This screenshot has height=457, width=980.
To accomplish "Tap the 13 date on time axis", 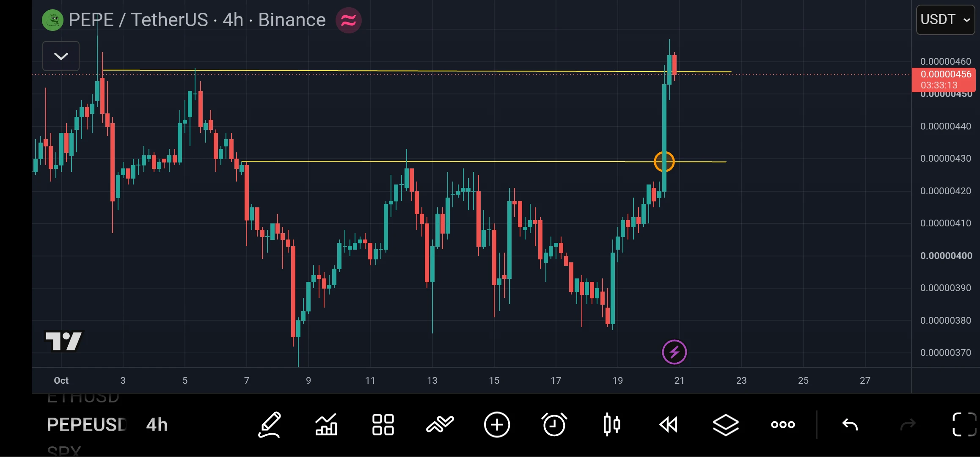I will [x=432, y=380].
